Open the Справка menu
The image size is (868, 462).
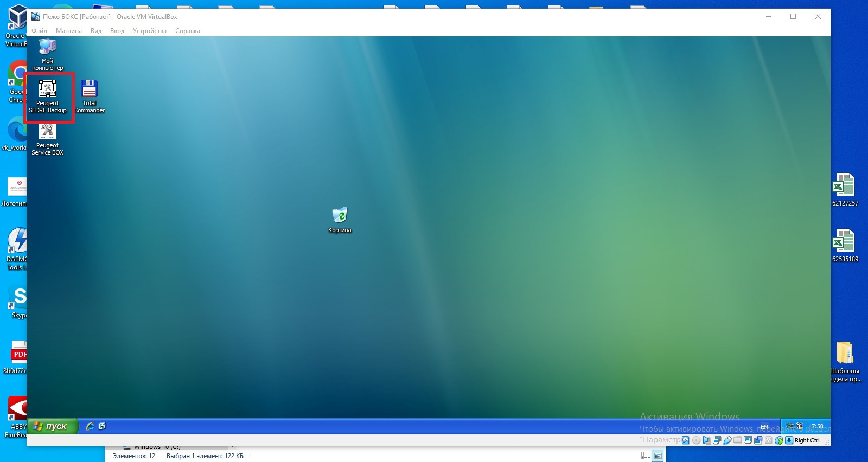point(188,31)
